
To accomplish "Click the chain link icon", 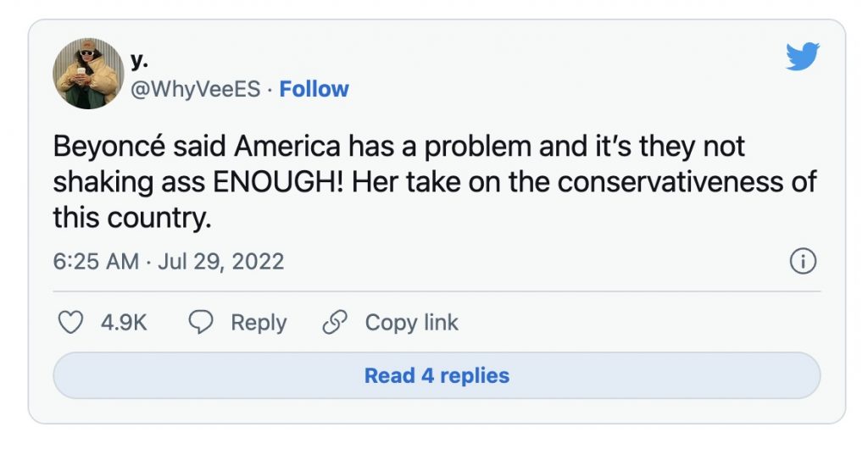I will point(335,323).
